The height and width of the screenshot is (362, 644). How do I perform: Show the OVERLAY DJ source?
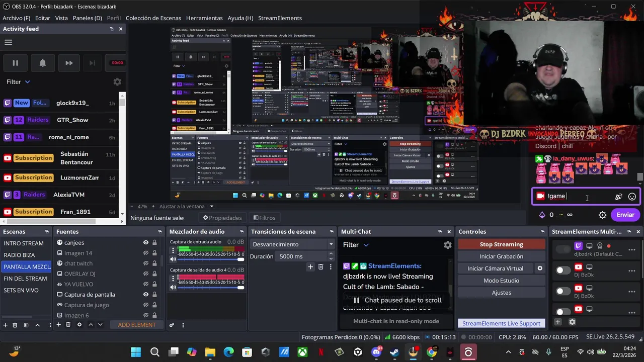tap(146, 274)
